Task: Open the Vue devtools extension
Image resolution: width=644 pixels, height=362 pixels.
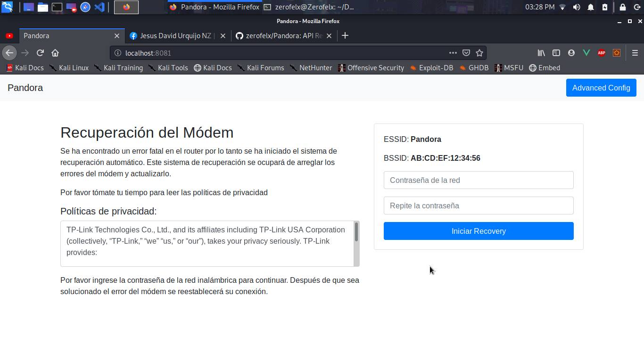Action: [x=586, y=53]
